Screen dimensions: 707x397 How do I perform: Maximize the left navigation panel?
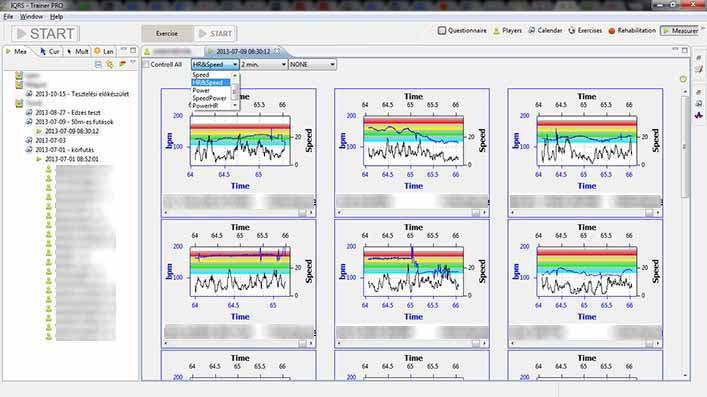pos(133,51)
